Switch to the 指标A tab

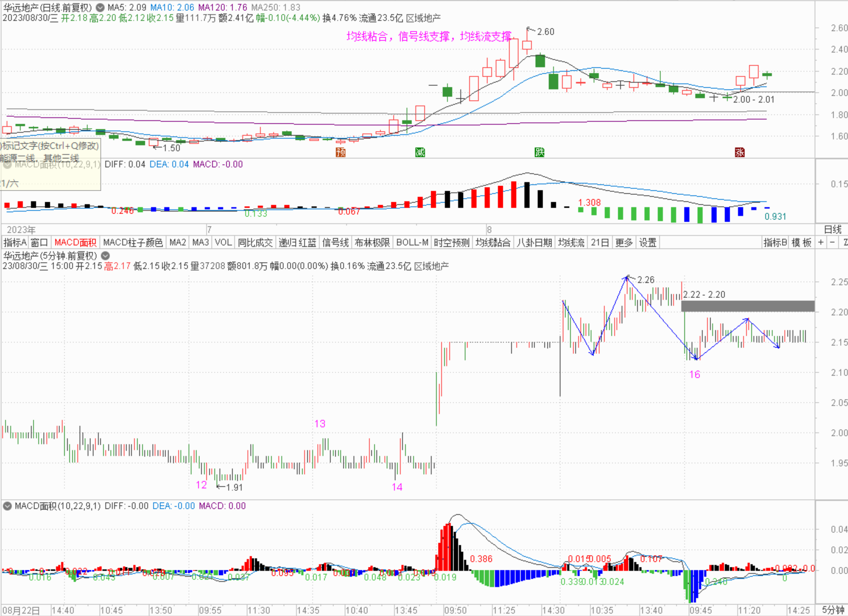(x=15, y=242)
